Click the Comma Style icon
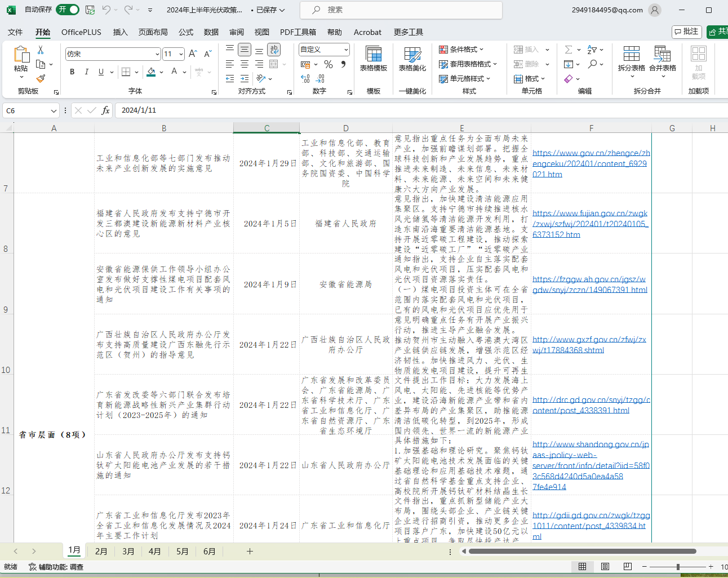Image resolution: width=728 pixels, height=578 pixels. pos(343,64)
